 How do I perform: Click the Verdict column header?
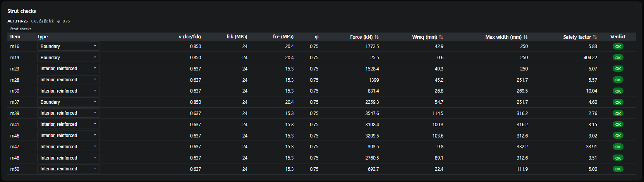coord(618,37)
